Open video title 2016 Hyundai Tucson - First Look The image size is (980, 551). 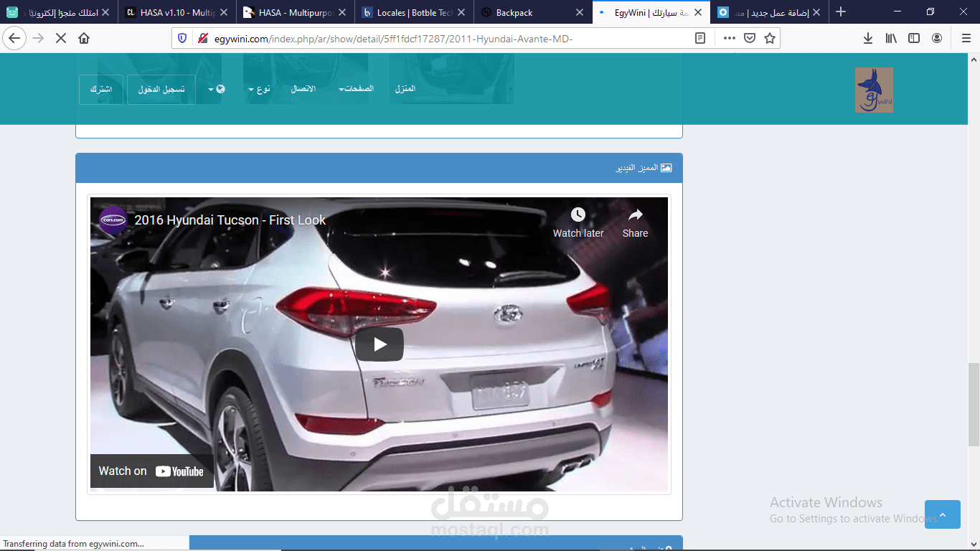pos(230,220)
